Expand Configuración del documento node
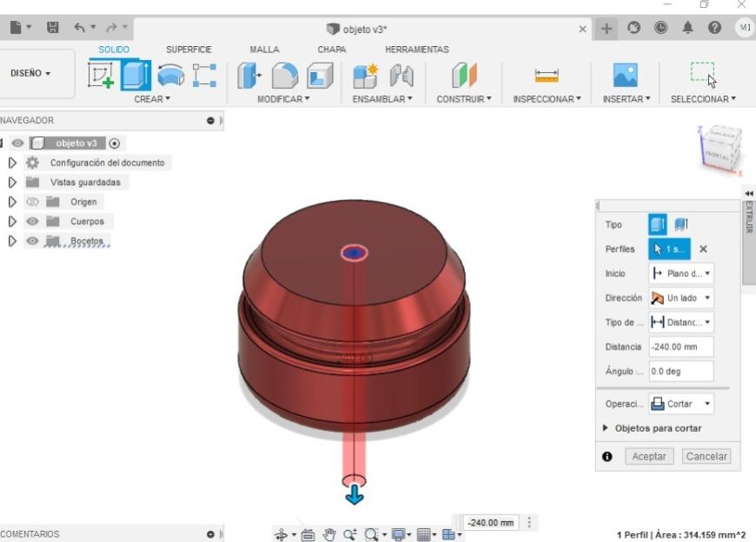The width and height of the screenshot is (756, 542). point(12,162)
